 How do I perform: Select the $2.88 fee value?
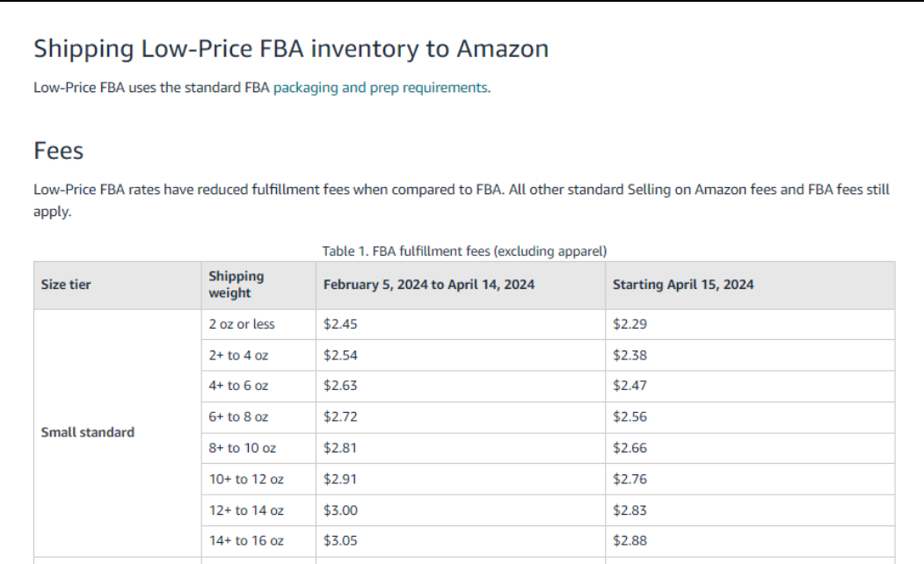point(629,541)
